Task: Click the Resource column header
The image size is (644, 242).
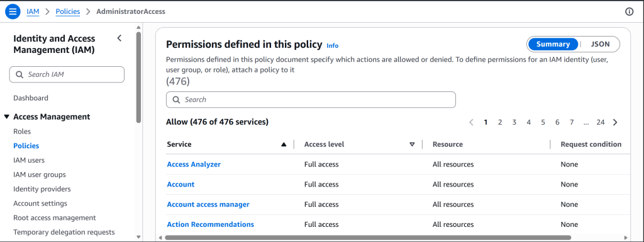Action: [448, 144]
